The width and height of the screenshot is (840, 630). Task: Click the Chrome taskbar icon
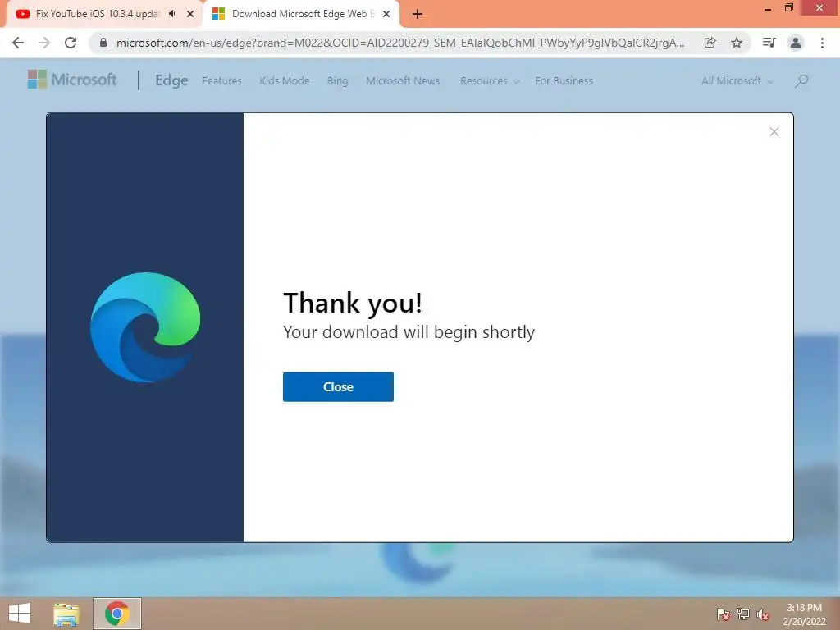[x=116, y=614]
